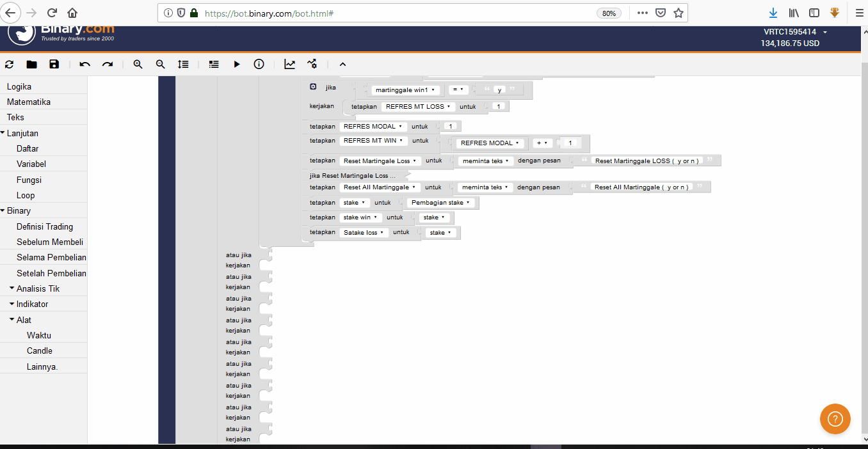Click the sort/rearrange blocks icon
The height and width of the screenshot is (449, 868).
tap(183, 64)
